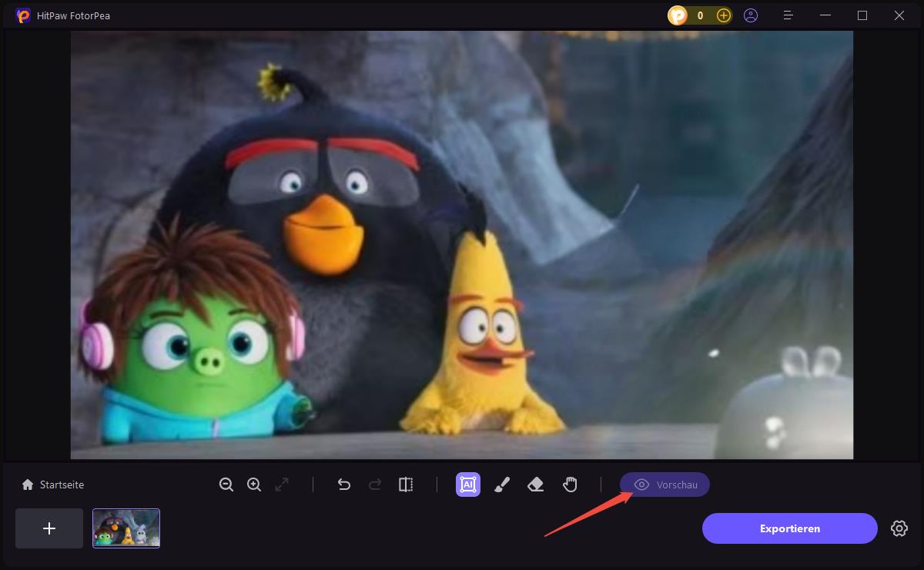Click the Exportieren button

tap(789, 528)
